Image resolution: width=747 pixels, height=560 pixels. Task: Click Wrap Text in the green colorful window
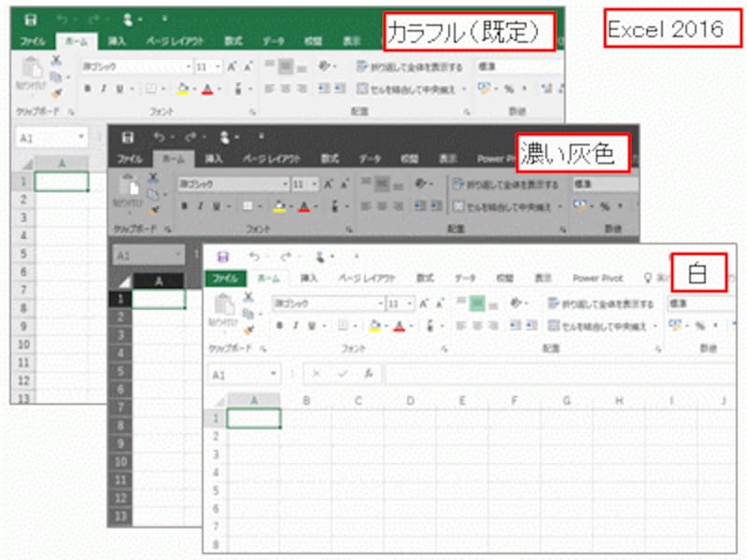(x=410, y=66)
